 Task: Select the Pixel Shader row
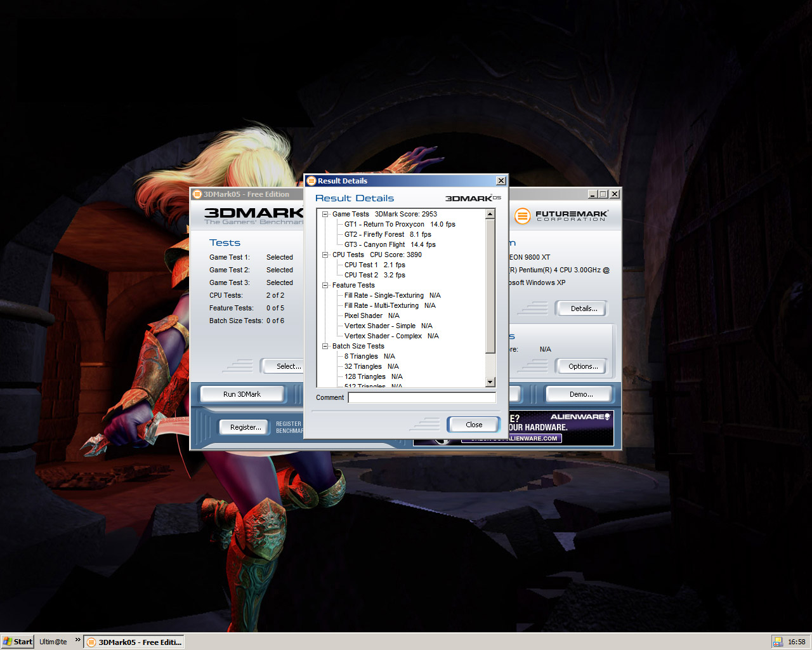(372, 316)
